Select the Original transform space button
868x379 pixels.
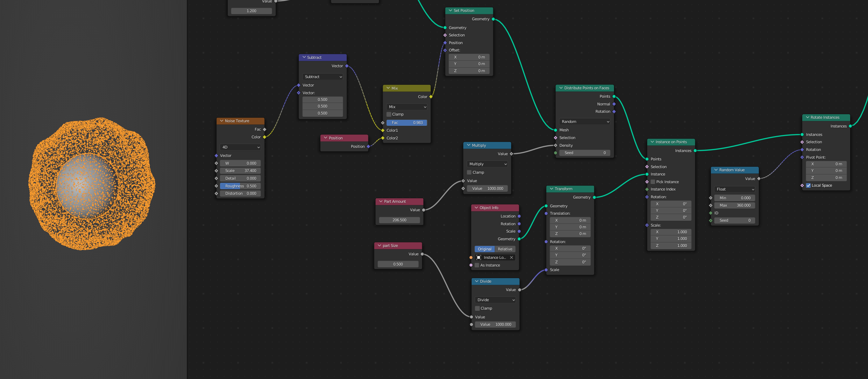(485, 249)
